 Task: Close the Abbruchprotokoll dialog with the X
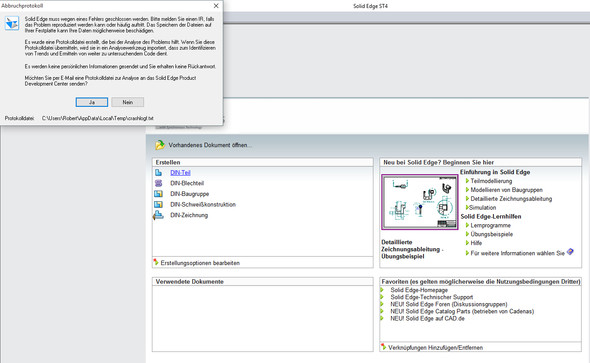coord(216,6)
